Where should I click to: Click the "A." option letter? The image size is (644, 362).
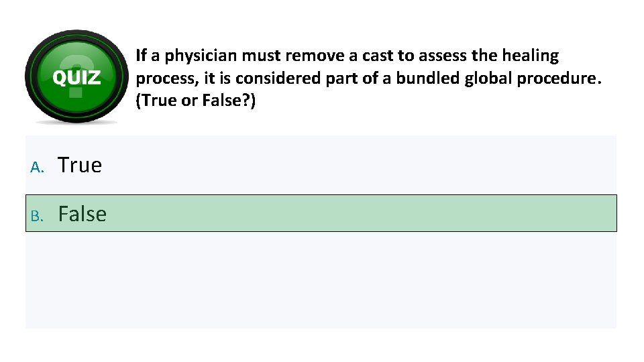tap(38, 167)
